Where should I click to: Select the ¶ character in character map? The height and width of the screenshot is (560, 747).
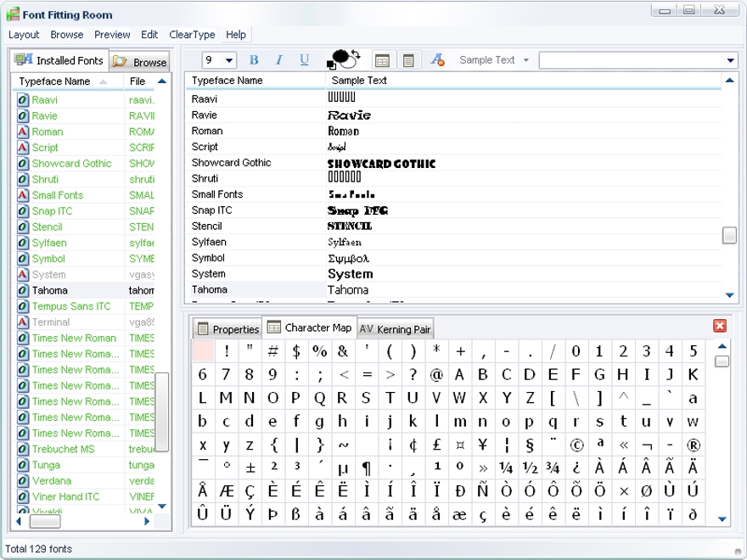click(366, 468)
